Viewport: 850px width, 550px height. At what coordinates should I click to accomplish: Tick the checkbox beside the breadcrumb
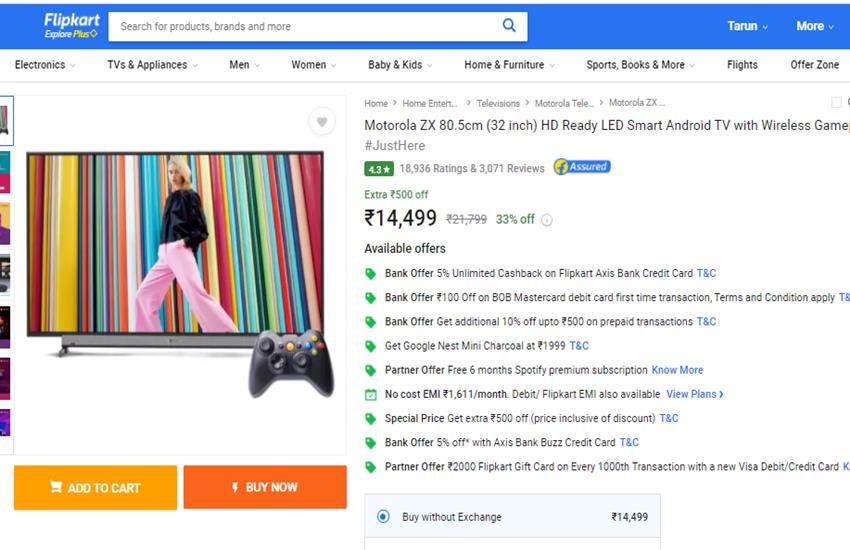[836, 102]
